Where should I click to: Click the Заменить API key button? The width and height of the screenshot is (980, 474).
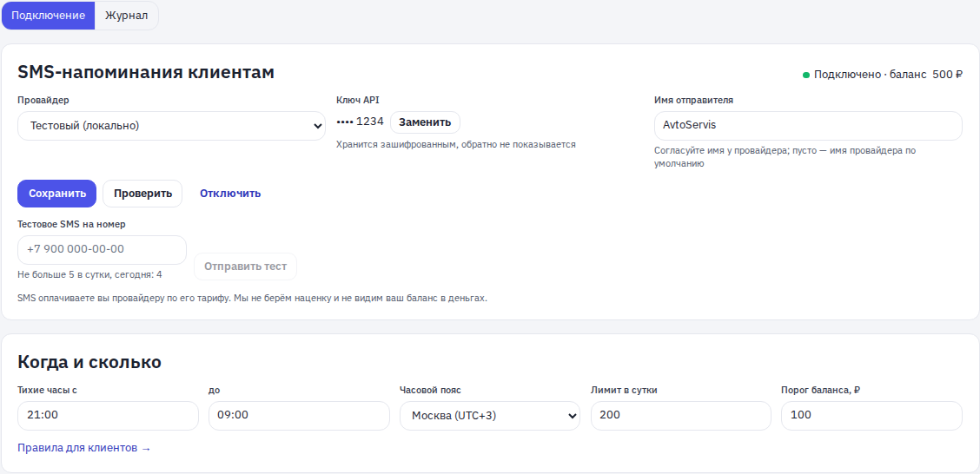pyautogui.click(x=425, y=122)
